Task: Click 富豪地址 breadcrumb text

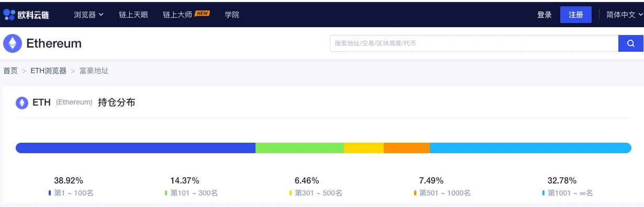Action: [x=94, y=71]
